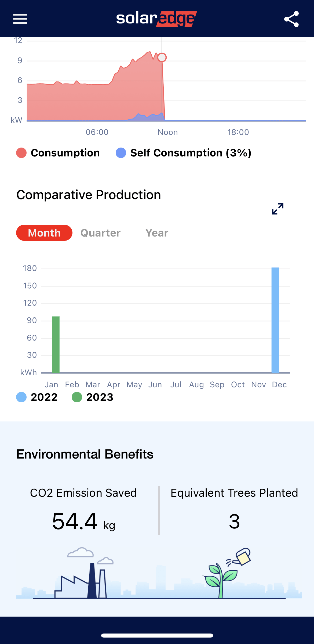Tap the share icon in header

[291, 19]
